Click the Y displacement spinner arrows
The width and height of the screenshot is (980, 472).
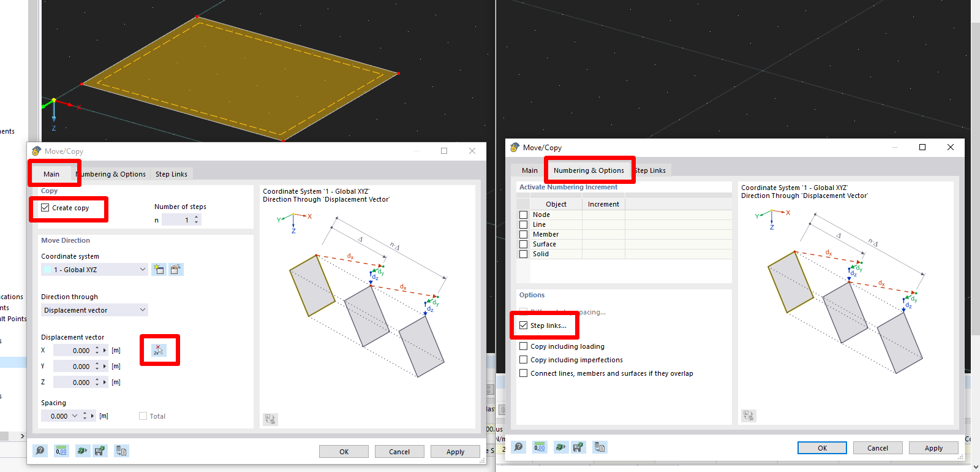[97, 367]
